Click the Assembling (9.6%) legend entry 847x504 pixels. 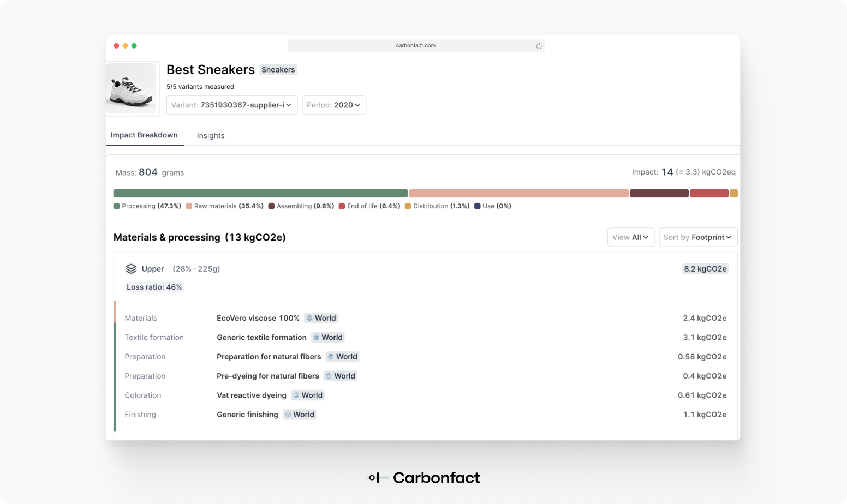click(301, 206)
